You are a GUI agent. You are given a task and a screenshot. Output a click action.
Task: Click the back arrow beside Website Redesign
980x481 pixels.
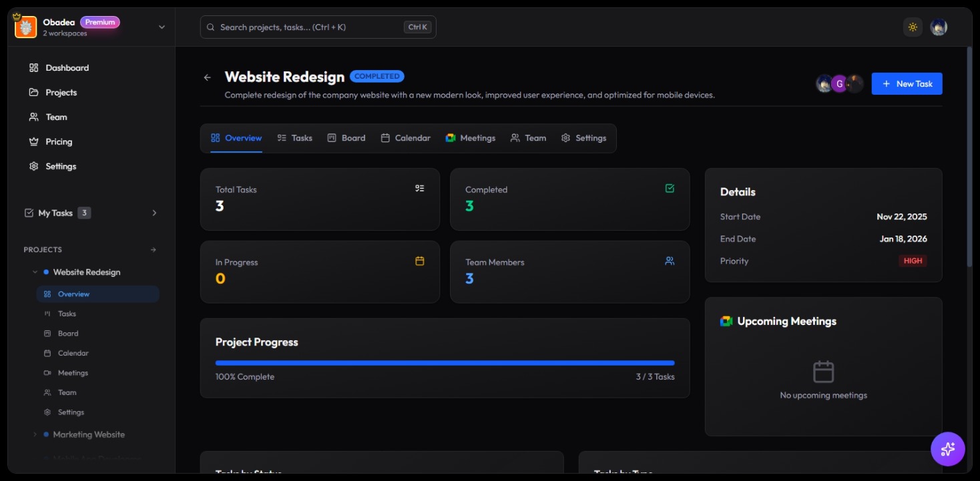click(207, 77)
